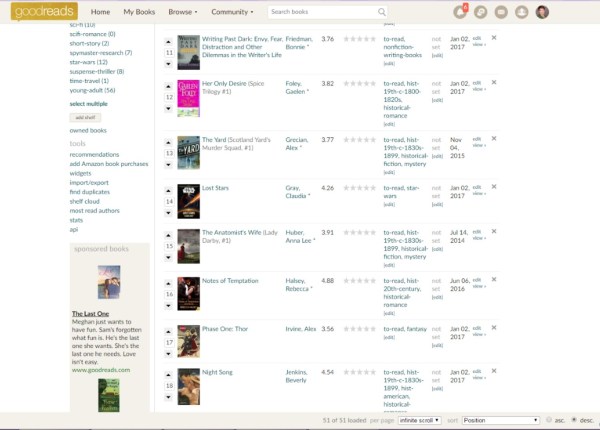Open the find duplicates tool

point(90,192)
